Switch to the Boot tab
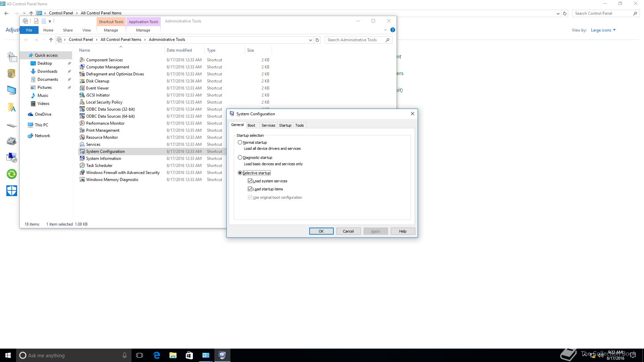The height and width of the screenshot is (362, 644). 251,125
